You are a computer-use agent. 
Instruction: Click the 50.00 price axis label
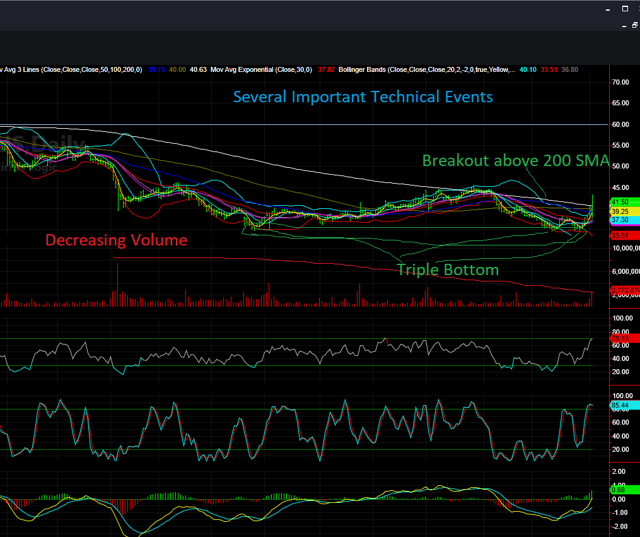[620, 166]
